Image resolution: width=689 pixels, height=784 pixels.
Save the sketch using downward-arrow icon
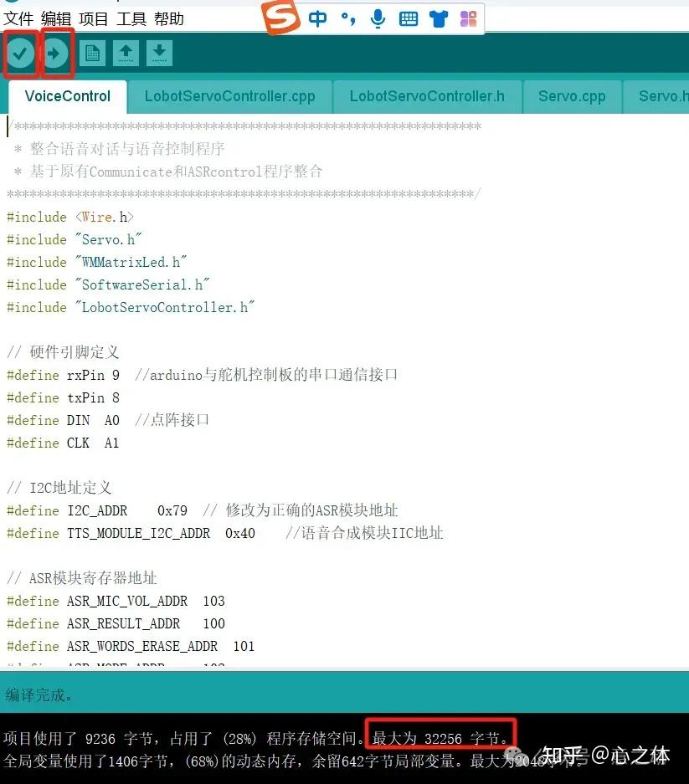[x=159, y=53]
